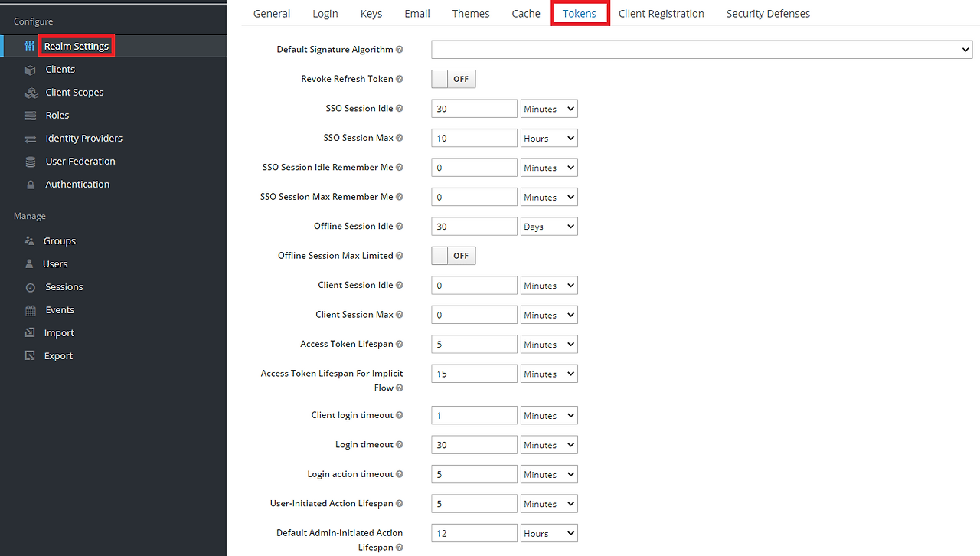Open User-Initiated Action Lifespan unit dropdown
This screenshot has height=556, width=980.
click(x=549, y=504)
